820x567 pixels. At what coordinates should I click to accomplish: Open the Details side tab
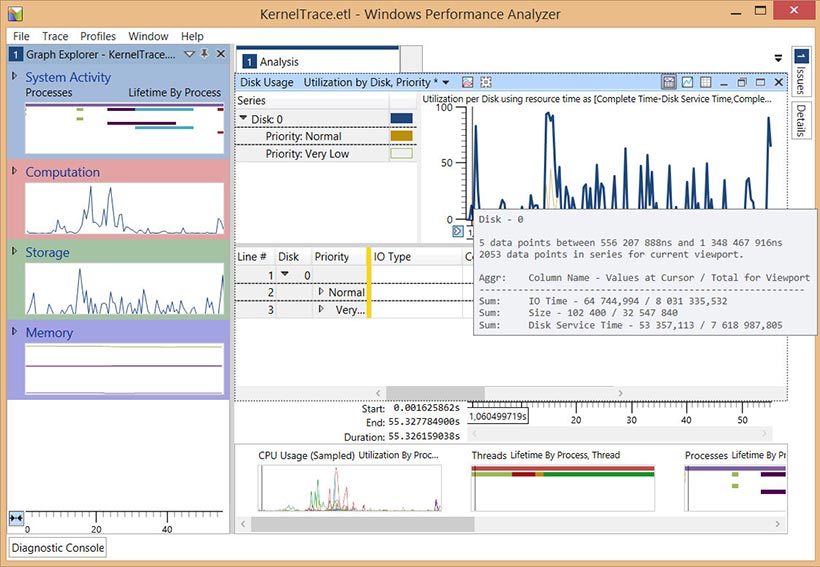pyautogui.click(x=801, y=120)
